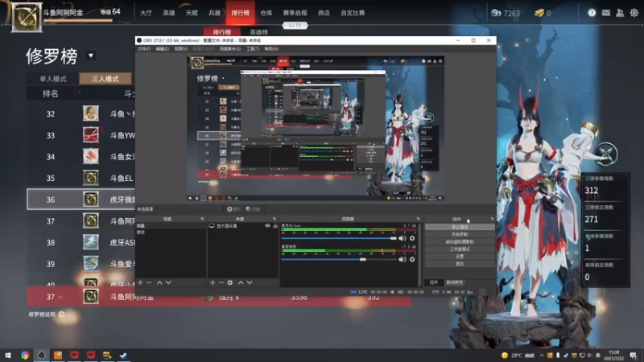
Task: Open the mail envelope icon in game header
Action: click(x=606, y=13)
